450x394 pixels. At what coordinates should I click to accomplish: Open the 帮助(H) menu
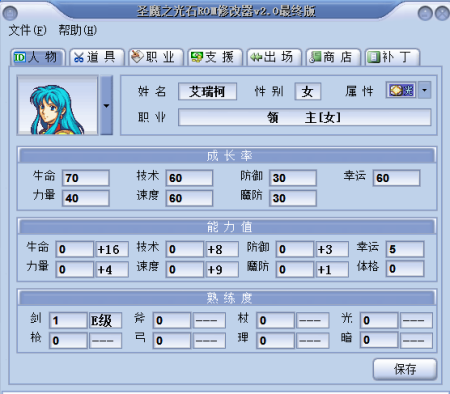(x=78, y=30)
